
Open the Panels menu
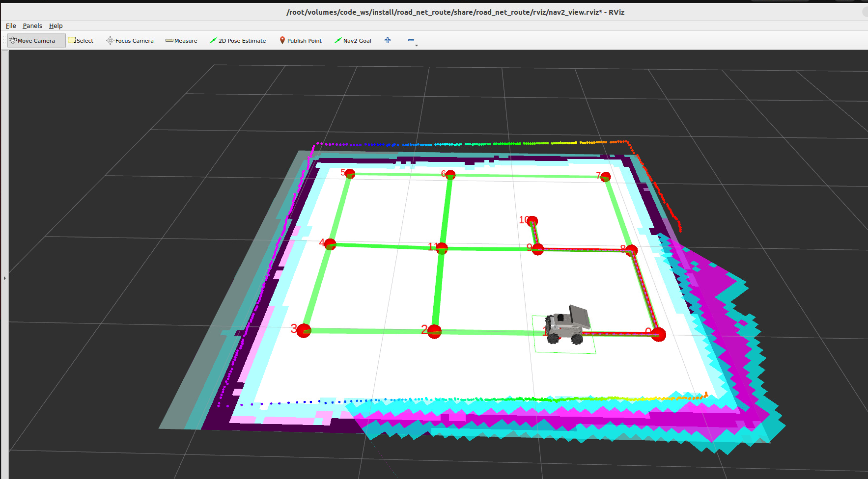coord(32,26)
